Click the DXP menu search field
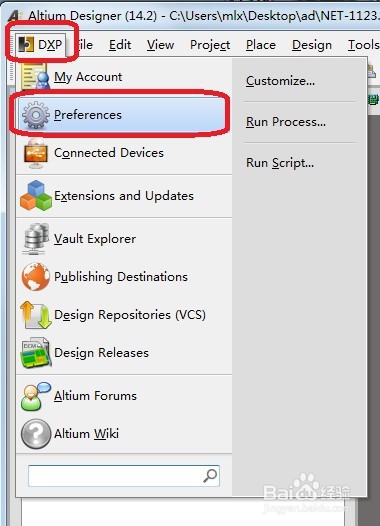This screenshot has width=380, height=526. [124, 476]
